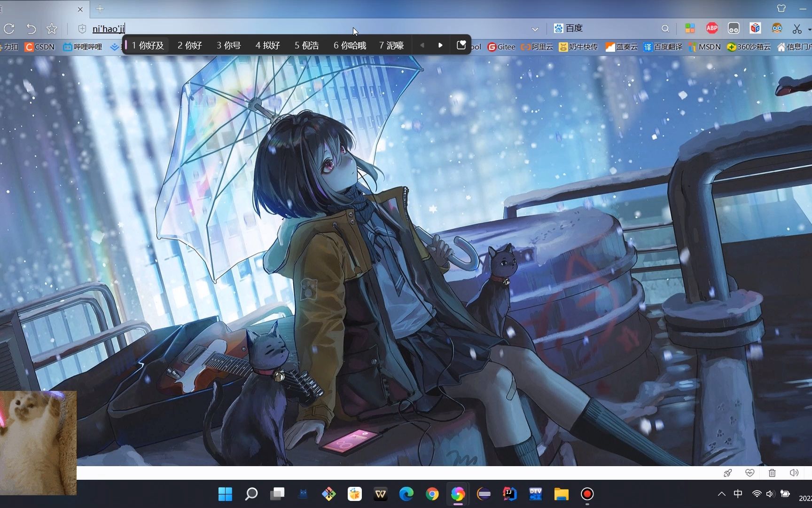Open a new tab with plus button

pyautogui.click(x=100, y=8)
